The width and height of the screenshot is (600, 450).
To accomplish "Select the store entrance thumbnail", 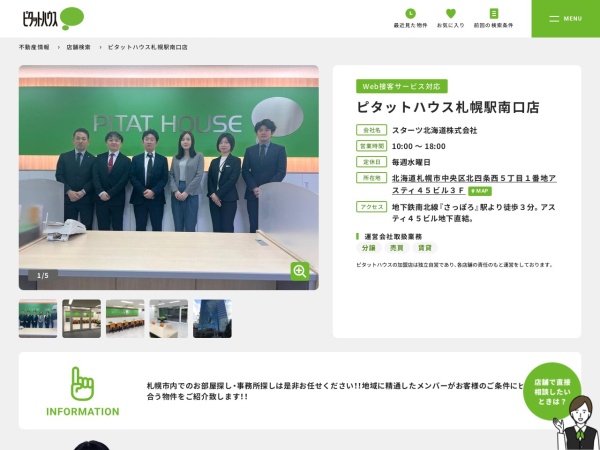I will (x=82, y=319).
